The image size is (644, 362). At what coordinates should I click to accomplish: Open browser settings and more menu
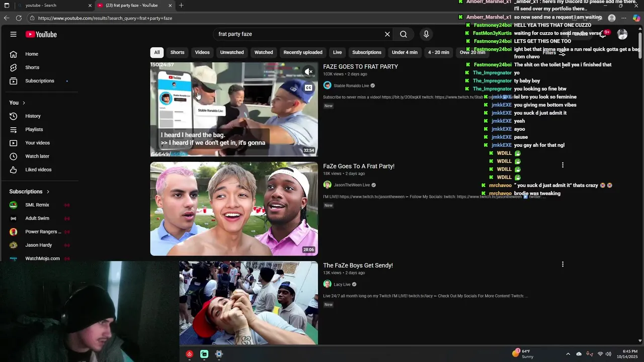624,18
